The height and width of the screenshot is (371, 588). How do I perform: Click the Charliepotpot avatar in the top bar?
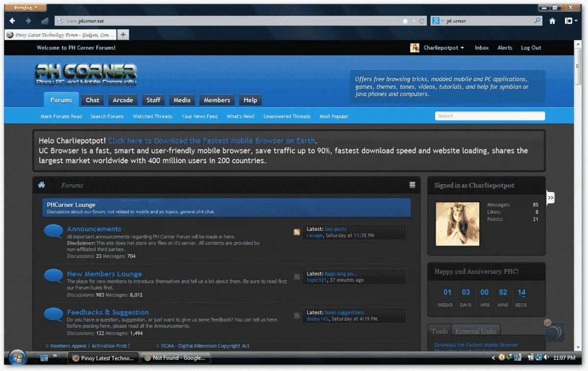(415, 48)
